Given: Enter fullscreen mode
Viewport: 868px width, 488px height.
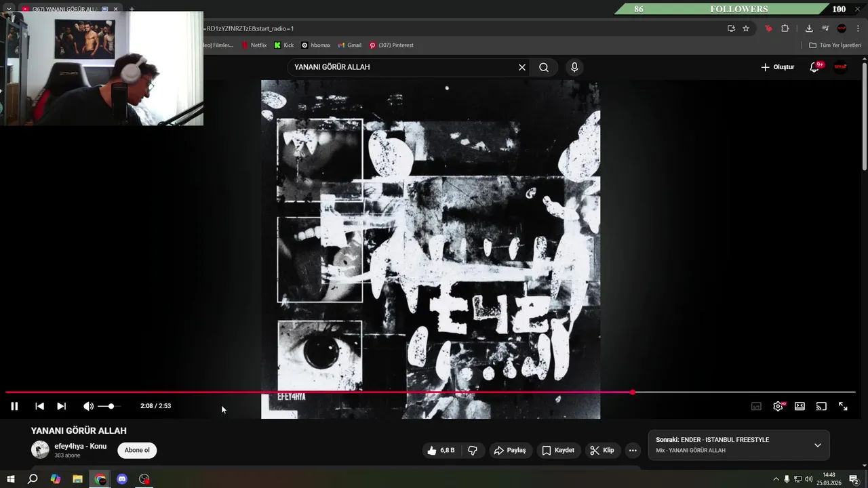Looking at the screenshot, I should pos(843,406).
